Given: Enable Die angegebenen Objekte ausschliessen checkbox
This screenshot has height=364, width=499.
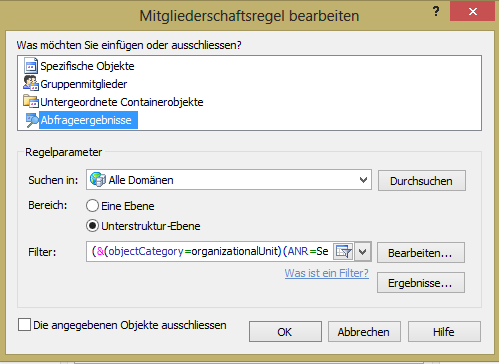Looking at the screenshot, I should [24, 324].
